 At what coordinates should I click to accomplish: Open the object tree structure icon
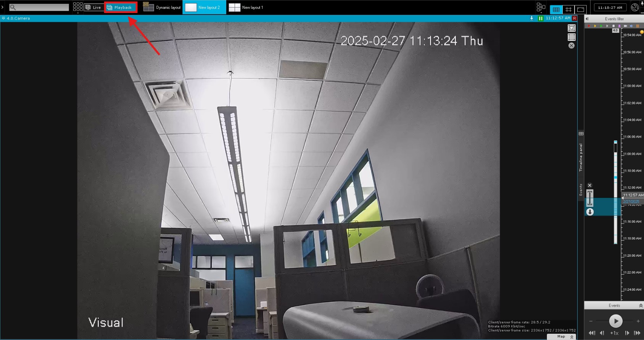pyautogui.click(x=541, y=7)
